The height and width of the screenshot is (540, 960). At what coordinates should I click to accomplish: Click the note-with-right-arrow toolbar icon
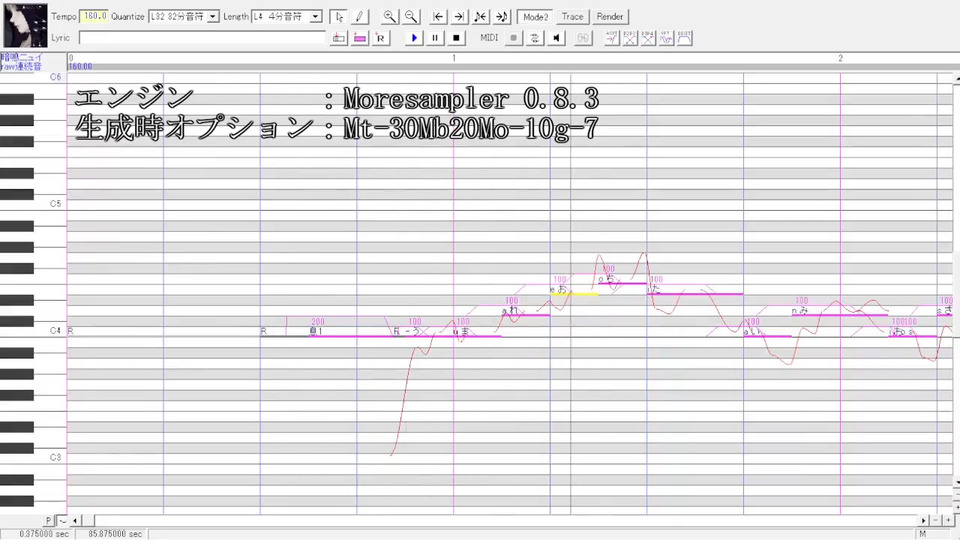[502, 17]
